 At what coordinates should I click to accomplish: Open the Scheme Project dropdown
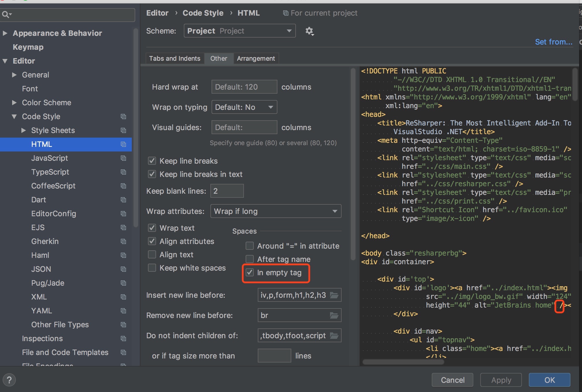click(240, 31)
